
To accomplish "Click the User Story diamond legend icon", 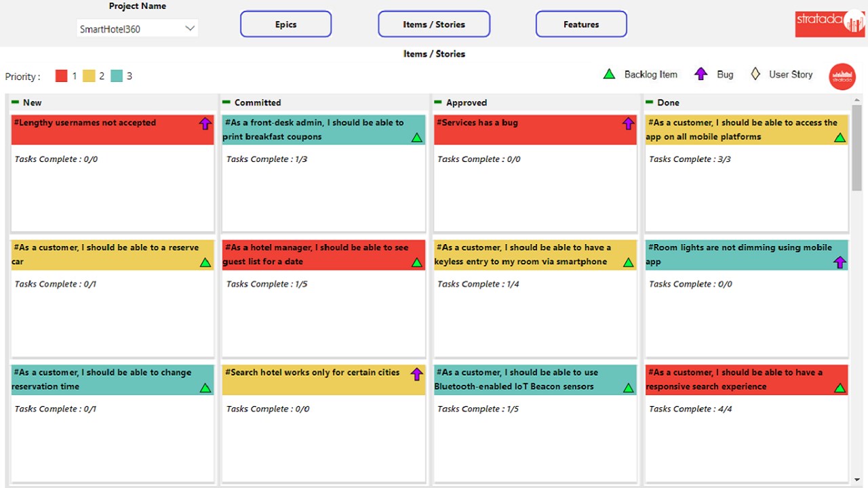I will point(755,74).
